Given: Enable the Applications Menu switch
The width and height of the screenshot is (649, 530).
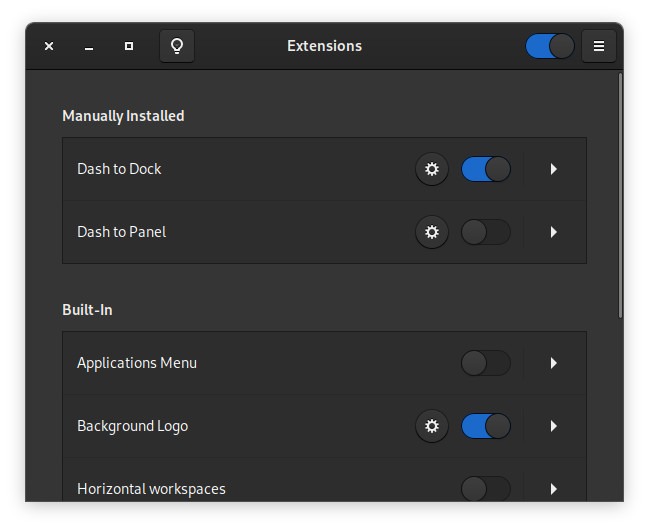Looking at the screenshot, I should tap(486, 363).
